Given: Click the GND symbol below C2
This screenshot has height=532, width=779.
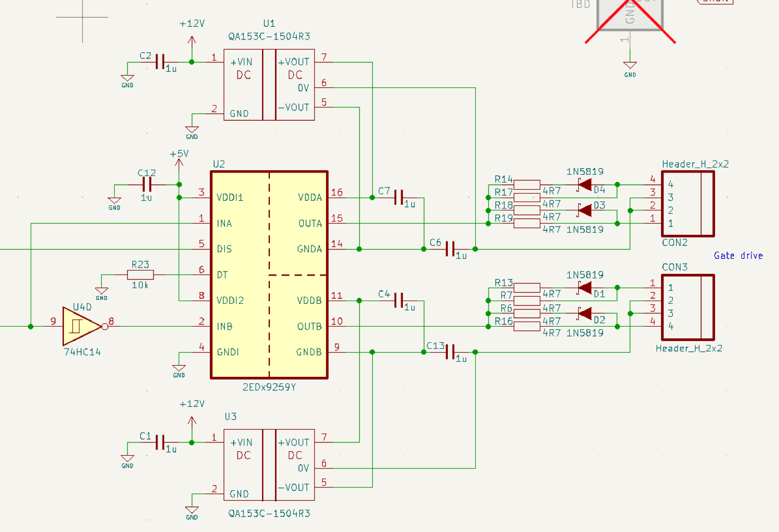Looking at the screenshot, I should pyautogui.click(x=127, y=81).
